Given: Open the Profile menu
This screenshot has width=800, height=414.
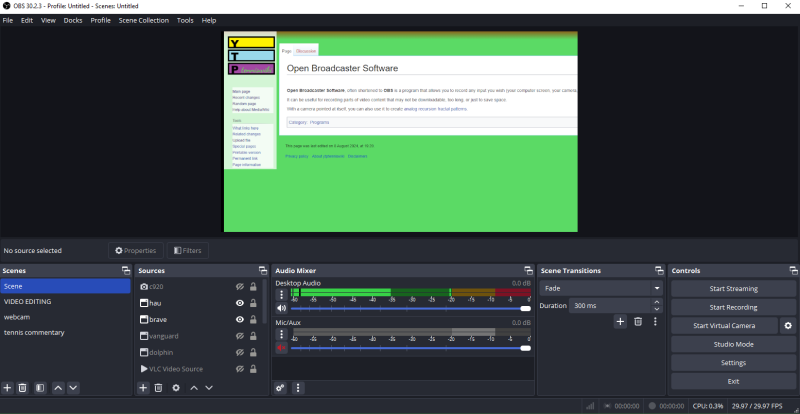Looking at the screenshot, I should [x=101, y=20].
